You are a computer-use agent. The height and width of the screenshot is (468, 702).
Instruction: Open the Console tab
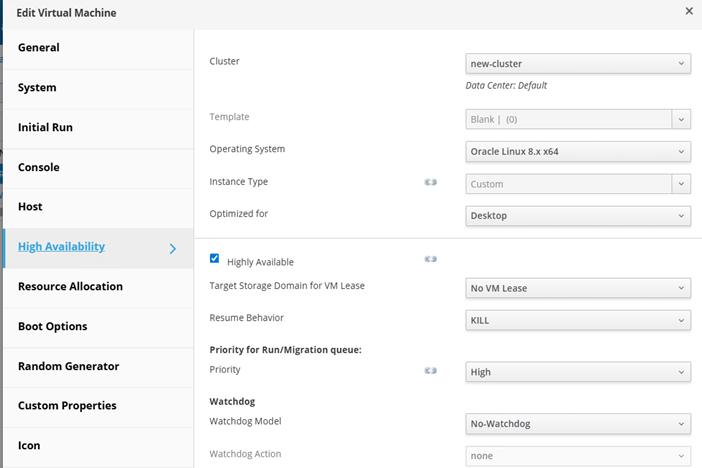(39, 168)
